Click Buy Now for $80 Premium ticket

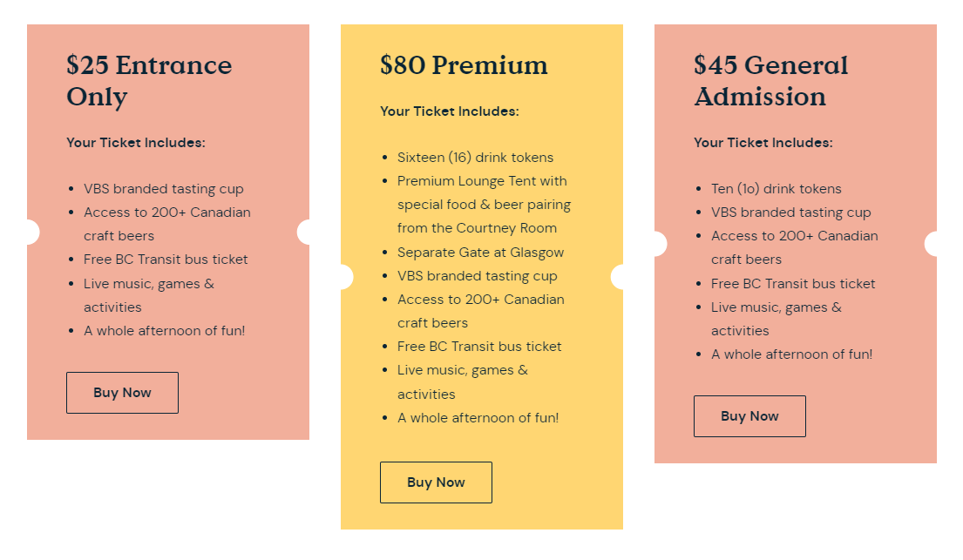click(x=436, y=482)
